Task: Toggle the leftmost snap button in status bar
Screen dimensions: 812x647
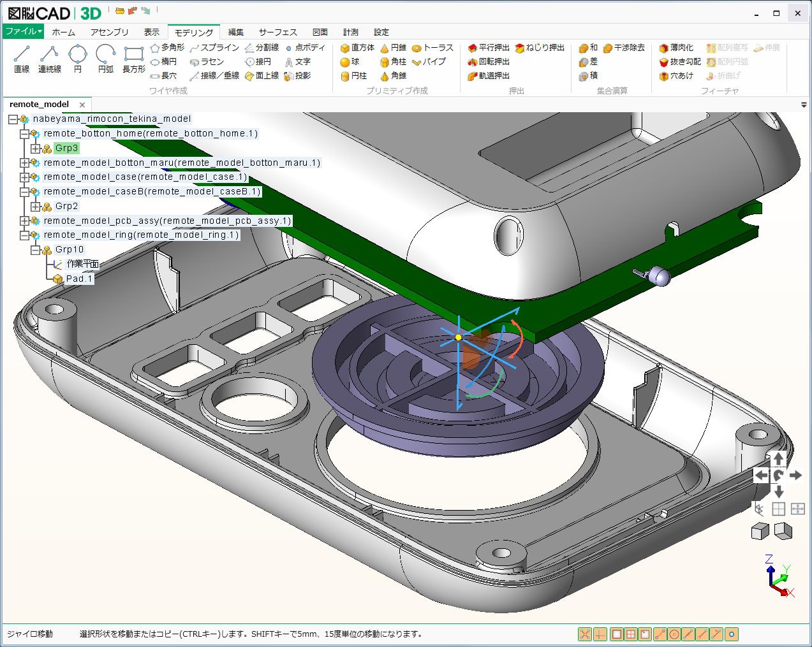Action: click(x=584, y=634)
